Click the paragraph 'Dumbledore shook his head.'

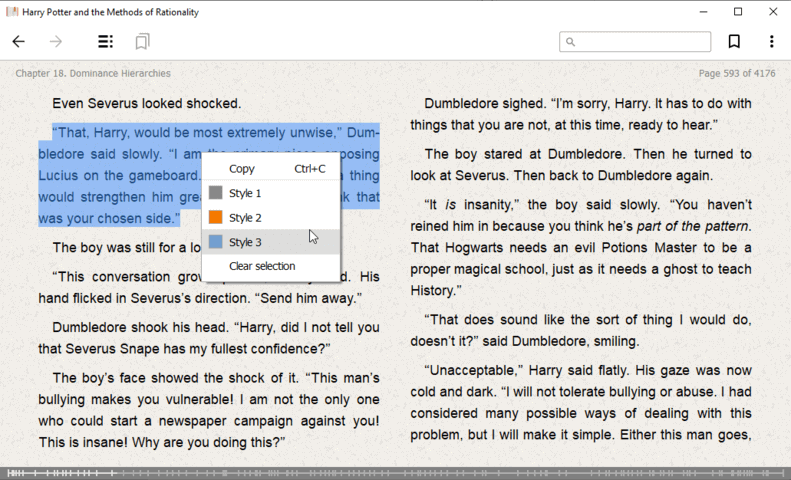point(209,338)
